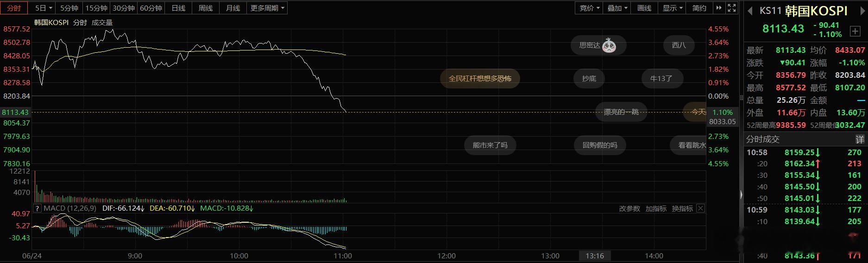This screenshot has width=868, height=263.
Task: Go to next stock with right triangle
Action: [x=863, y=11]
